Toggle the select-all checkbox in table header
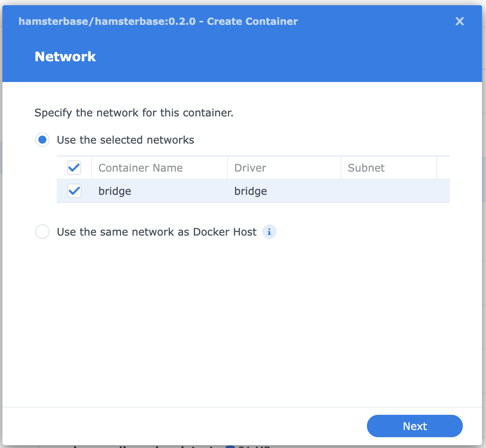 [74, 168]
